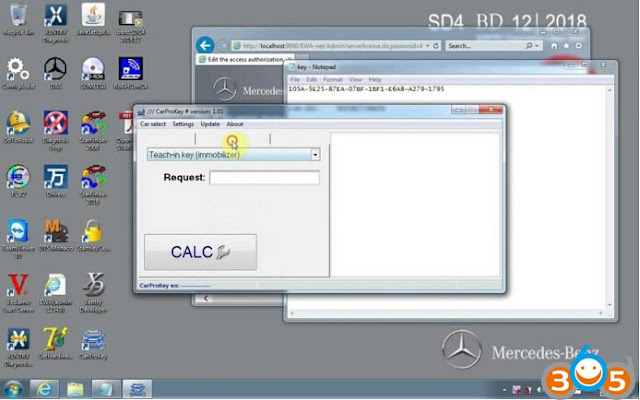Screen dimensions: 640x400
Task: Launch the DTS Monaco desktop icon
Action: pyautogui.click(x=56, y=235)
